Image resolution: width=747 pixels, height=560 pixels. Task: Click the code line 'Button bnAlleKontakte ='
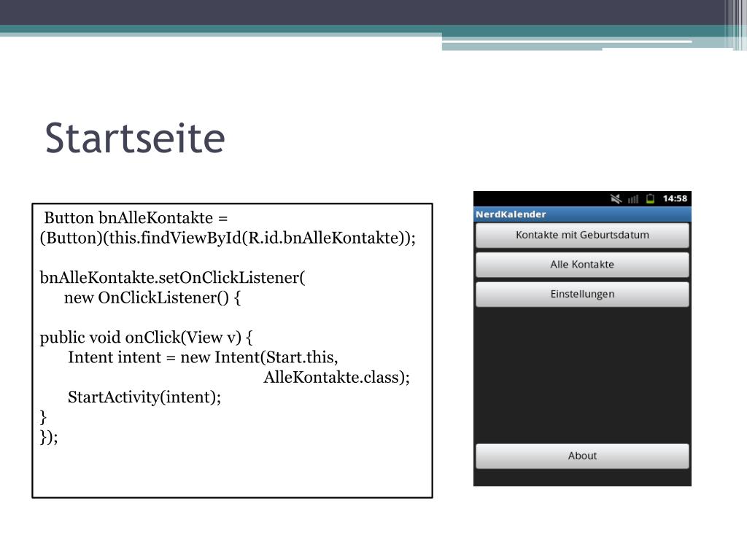coord(136,218)
